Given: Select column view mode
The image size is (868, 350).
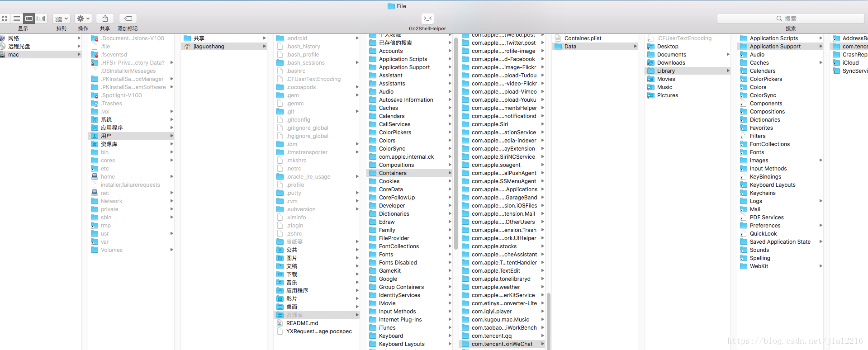Looking at the screenshot, I should [29, 19].
